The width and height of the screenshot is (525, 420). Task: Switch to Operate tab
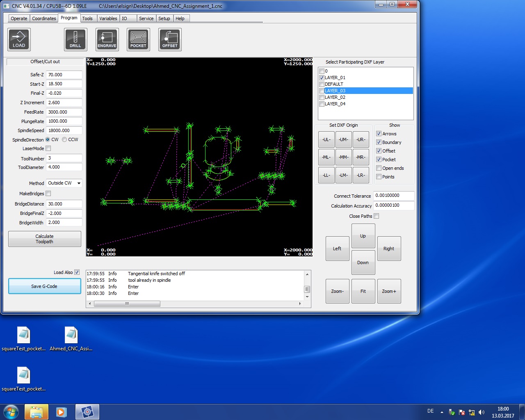(19, 18)
